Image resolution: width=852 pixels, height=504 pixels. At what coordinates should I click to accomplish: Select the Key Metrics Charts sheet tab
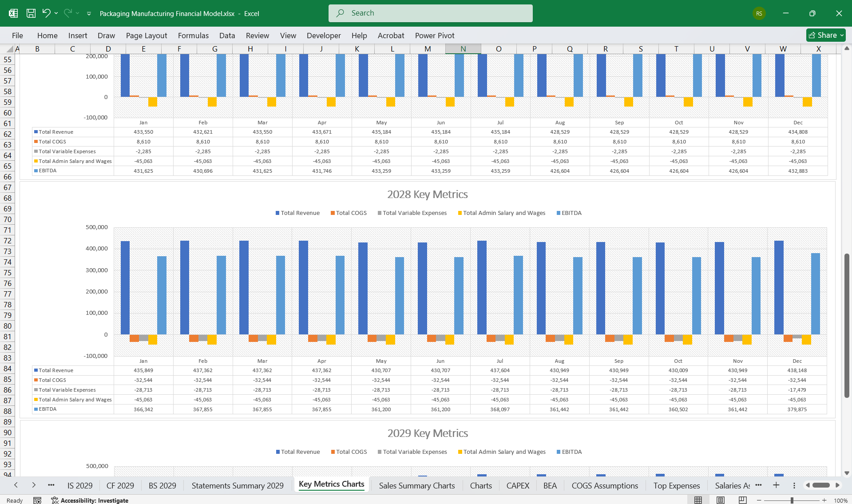pyautogui.click(x=332, y=484)
